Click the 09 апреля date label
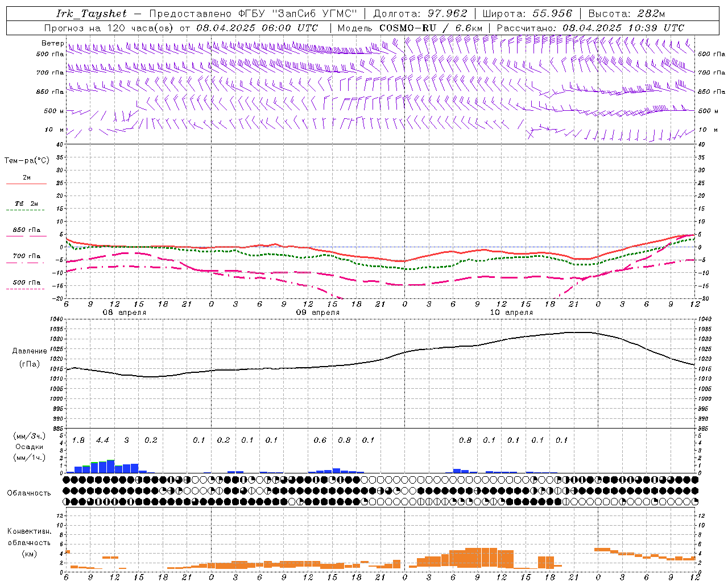Viewport: 728px width, 582px height. point(317,313)
